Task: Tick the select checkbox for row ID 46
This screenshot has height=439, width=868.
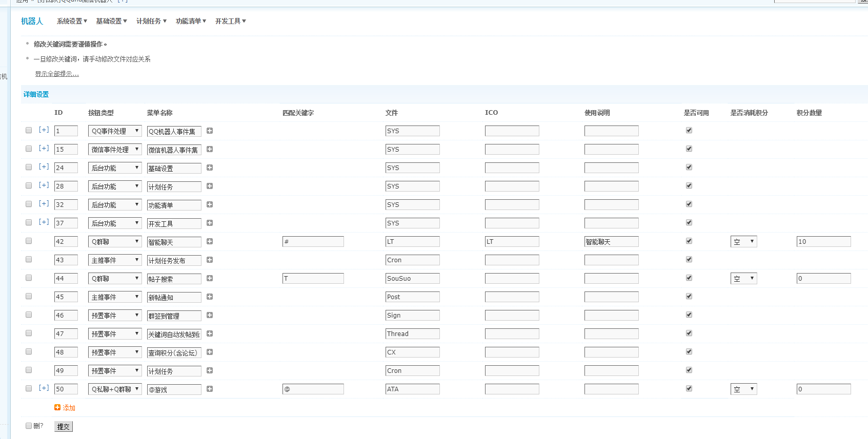Action: (x=29, y=315)
